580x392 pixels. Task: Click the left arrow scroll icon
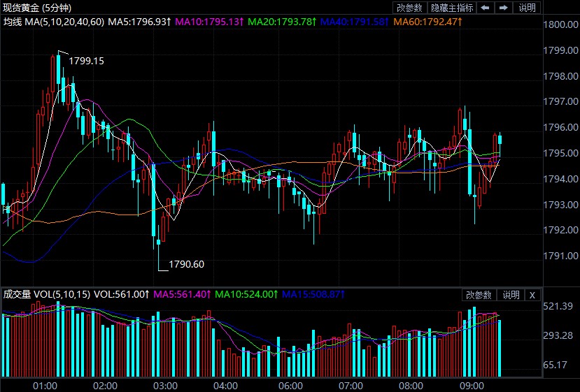[x=486, y=8]
